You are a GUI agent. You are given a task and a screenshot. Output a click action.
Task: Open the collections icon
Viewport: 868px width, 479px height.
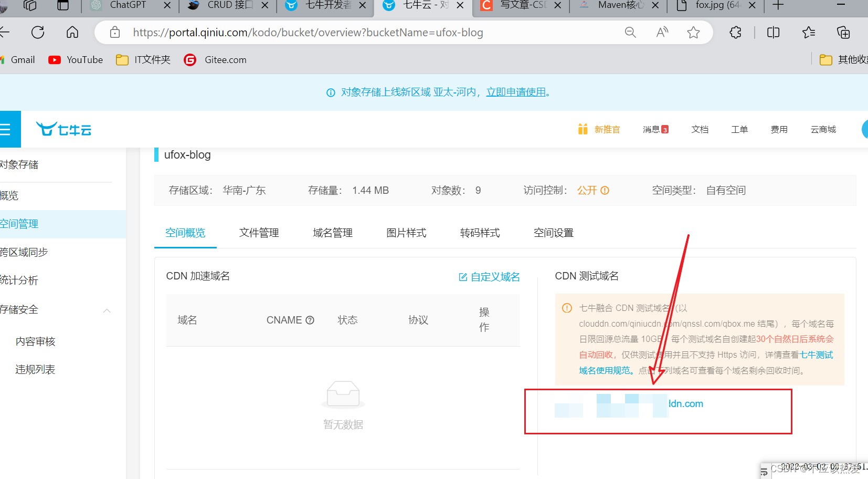pyautogui.click(x=843, y=33)
